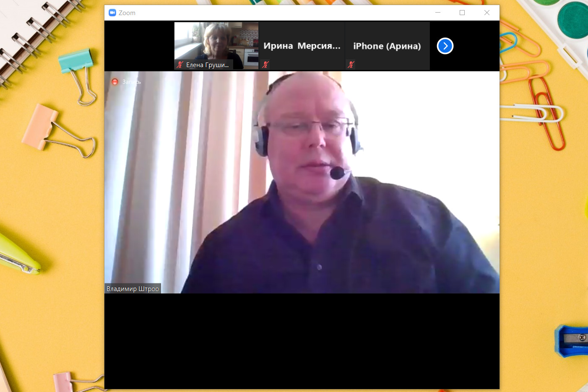Click the red recording indicator icon
588x392 pixels.
[x=115, y=82]
